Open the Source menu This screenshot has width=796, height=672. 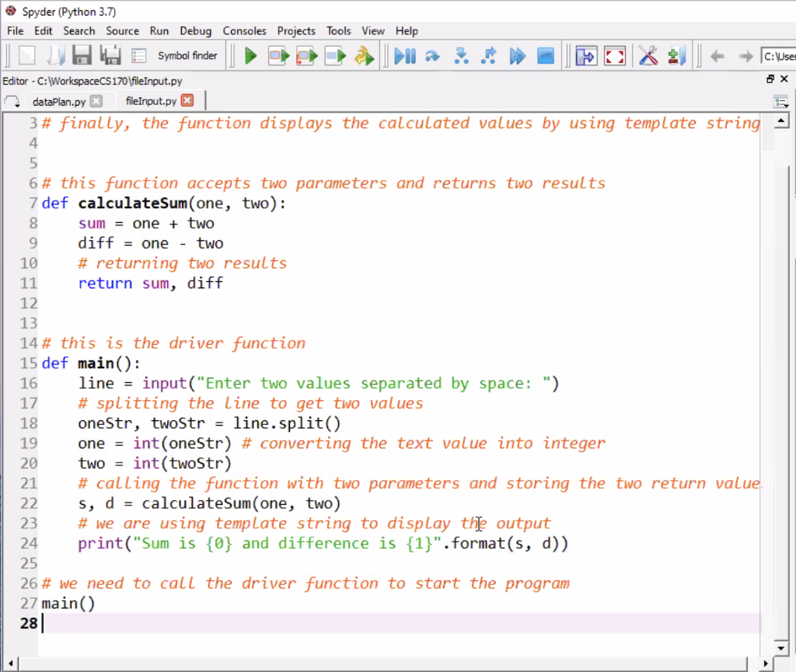pyautogui.click(x=122, y=31)
